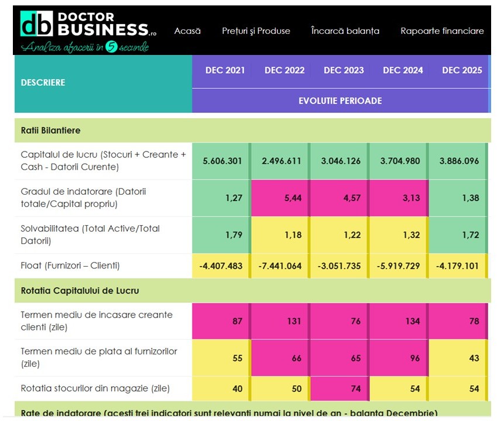Click the EVOLUTIE PERIOADE header bar

[340, 101]
